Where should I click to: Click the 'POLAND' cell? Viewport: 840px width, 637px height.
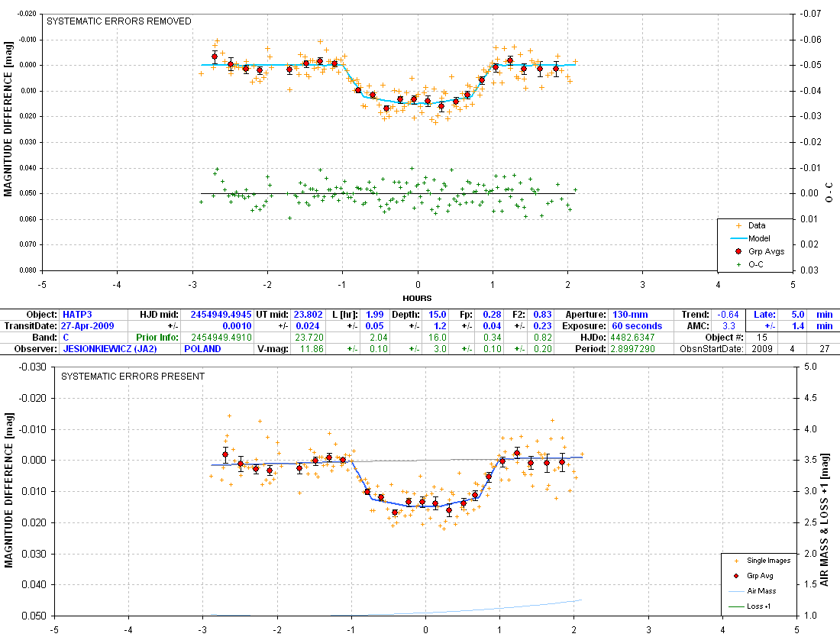point(202,348)
